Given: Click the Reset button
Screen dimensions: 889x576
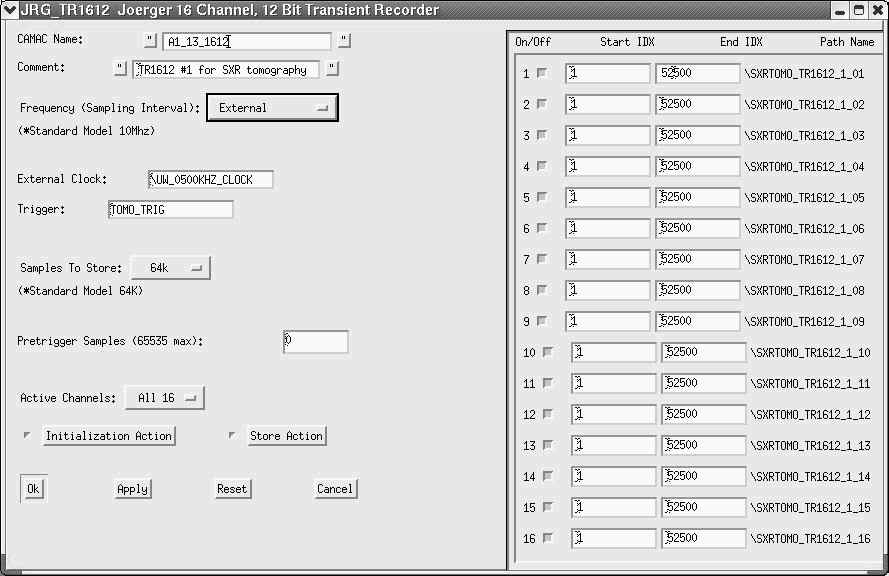Looking at the screenshot, I should (232, 489).
